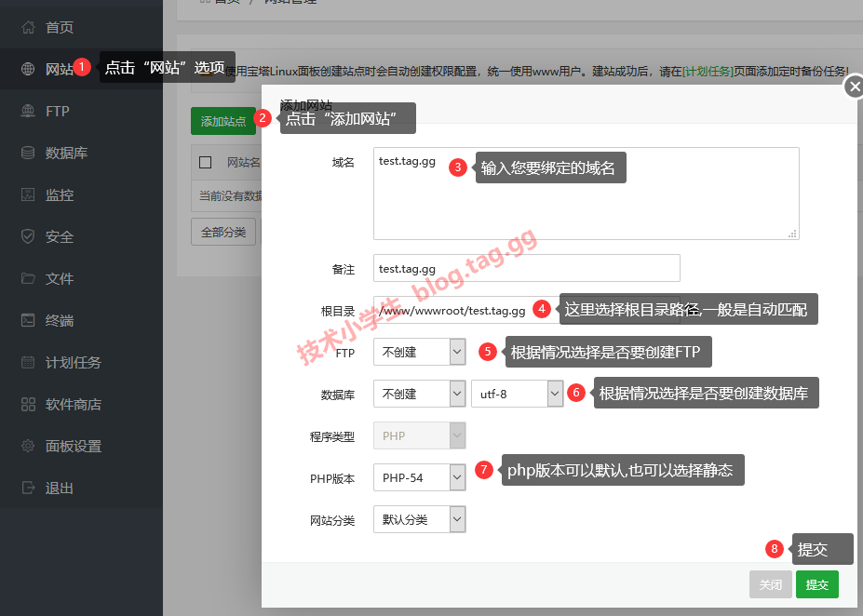This screenshot has width=863, height=616.
Task: Open 计划任务 in the sidebar
Action: [x=73, y=362]
